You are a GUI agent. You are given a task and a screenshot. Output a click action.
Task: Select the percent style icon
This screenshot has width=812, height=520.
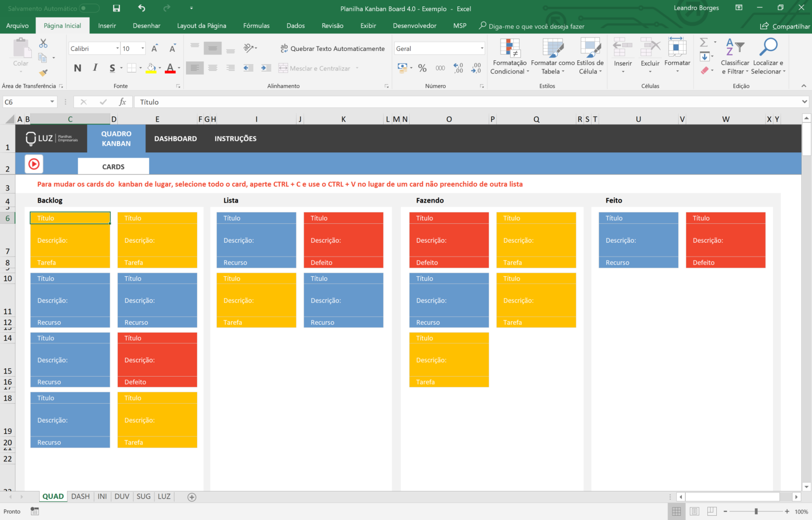pos(422,68)
